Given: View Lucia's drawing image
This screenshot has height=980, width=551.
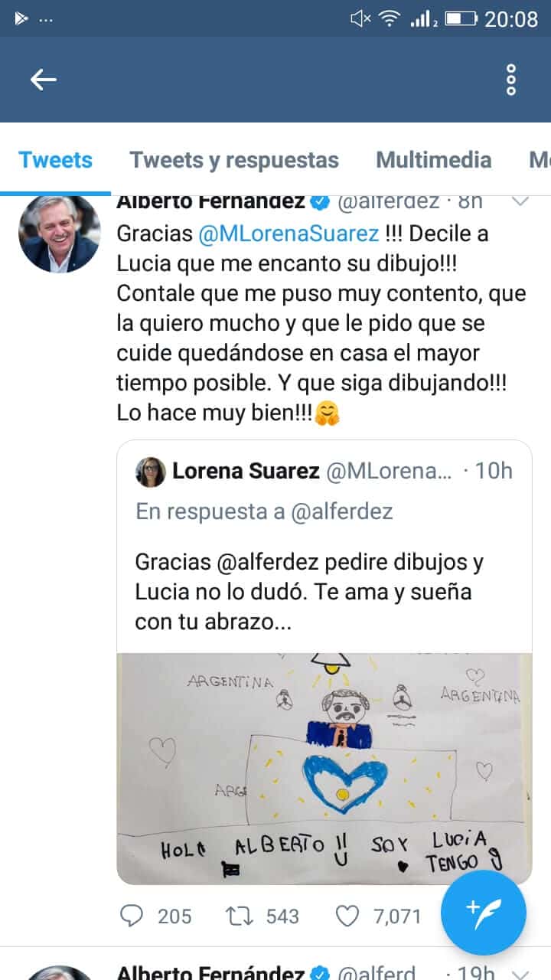Looking at the screenshot, I should pyautogui.click(x=324, y=769).
